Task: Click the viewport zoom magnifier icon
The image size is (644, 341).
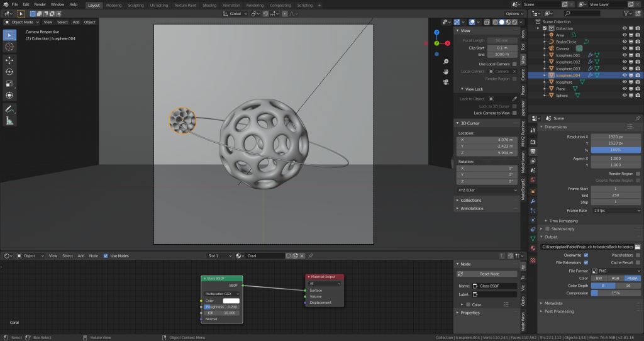Action: [446, 62]
